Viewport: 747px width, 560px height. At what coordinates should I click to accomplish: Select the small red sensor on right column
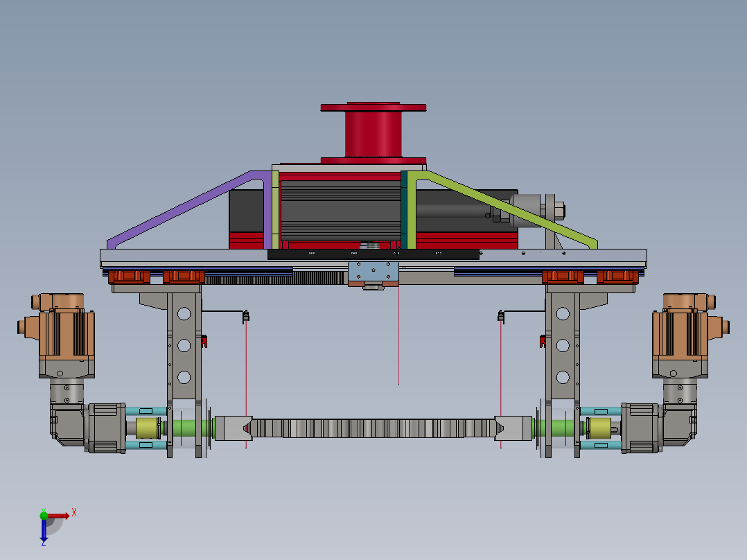coord(543,341)
